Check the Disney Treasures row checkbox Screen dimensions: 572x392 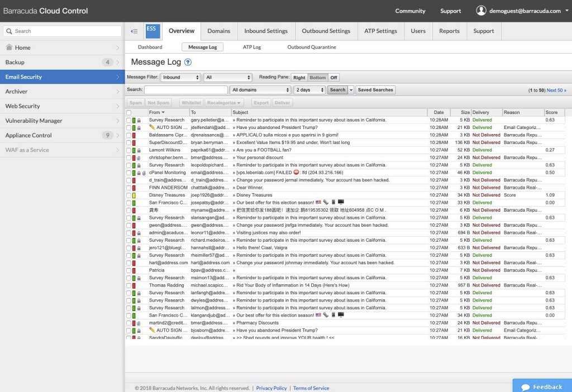[129, 195]
